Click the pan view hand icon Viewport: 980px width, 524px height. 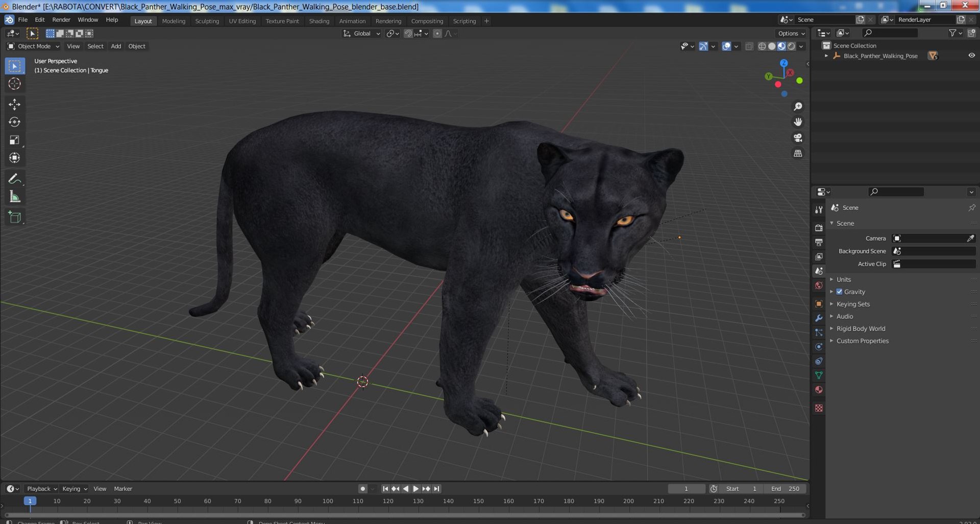click(x=798, y=122)
